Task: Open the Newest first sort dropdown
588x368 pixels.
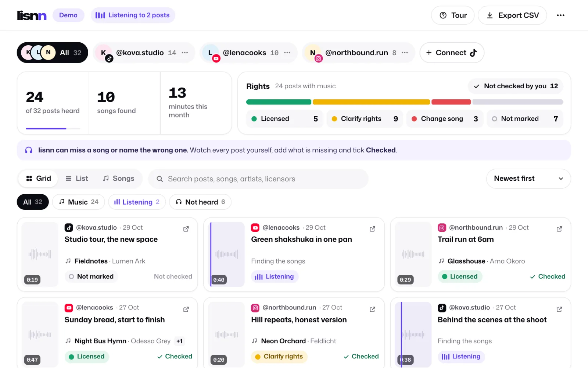Action: [x=528, y=178]
